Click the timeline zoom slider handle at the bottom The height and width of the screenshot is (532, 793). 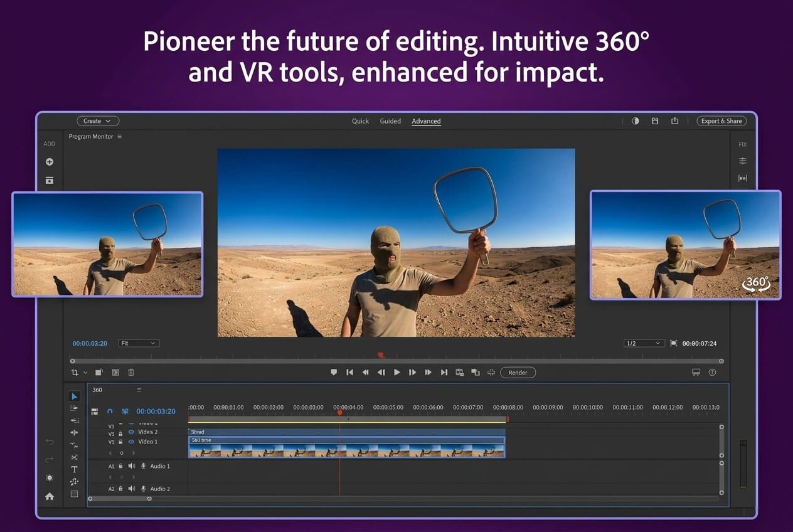(149, 499)
